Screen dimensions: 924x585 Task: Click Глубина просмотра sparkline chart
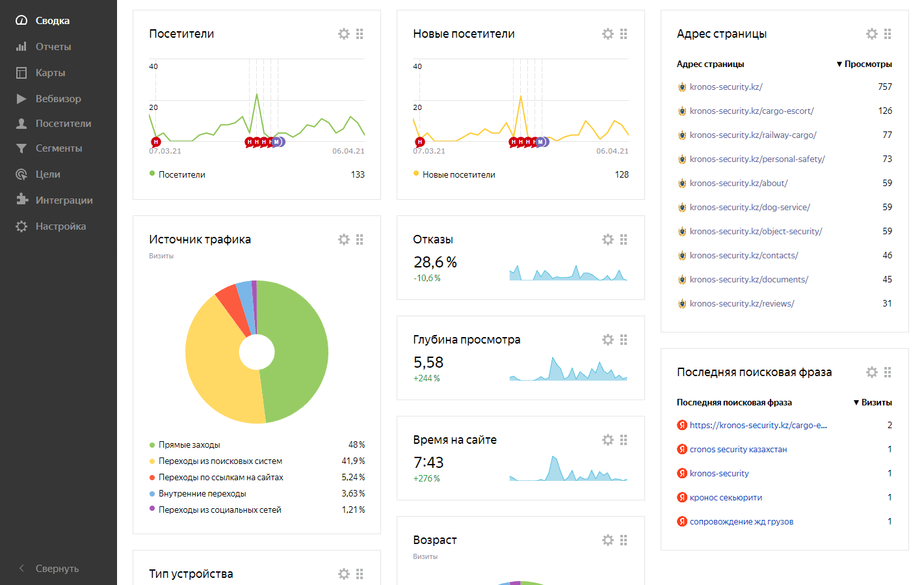(x=568, y=368)
